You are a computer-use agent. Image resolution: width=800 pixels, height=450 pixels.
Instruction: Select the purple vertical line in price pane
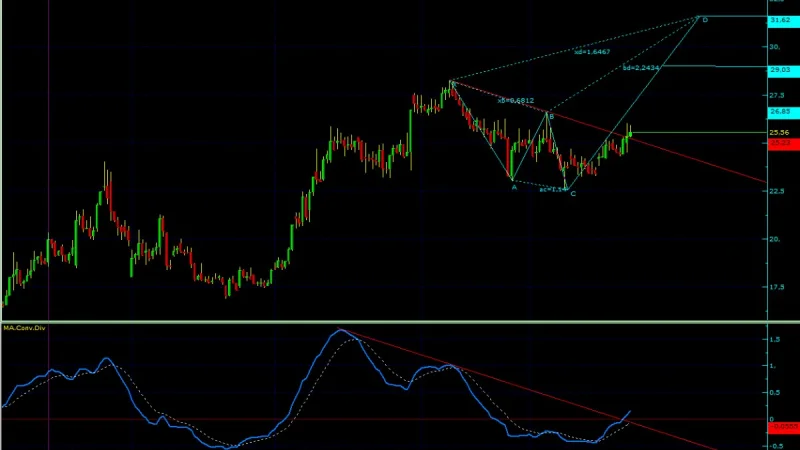pyautogui.click(x=48, y=160)
